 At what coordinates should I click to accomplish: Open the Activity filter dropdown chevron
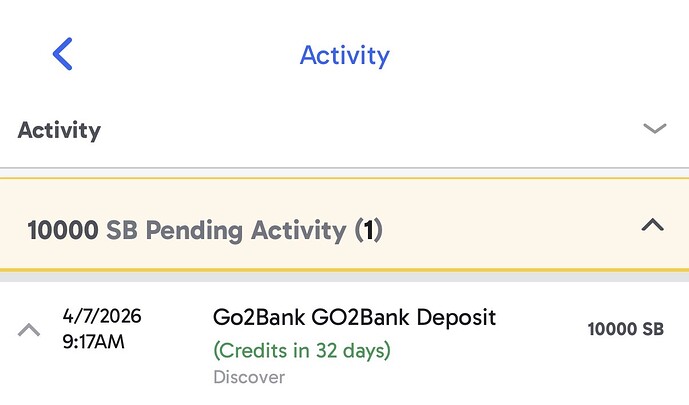click(x=654, y=129)
